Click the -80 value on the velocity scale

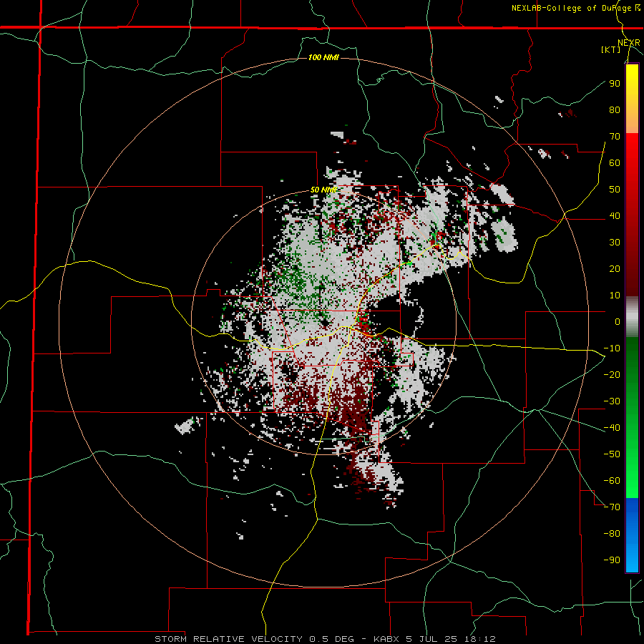tap(612, 534)
